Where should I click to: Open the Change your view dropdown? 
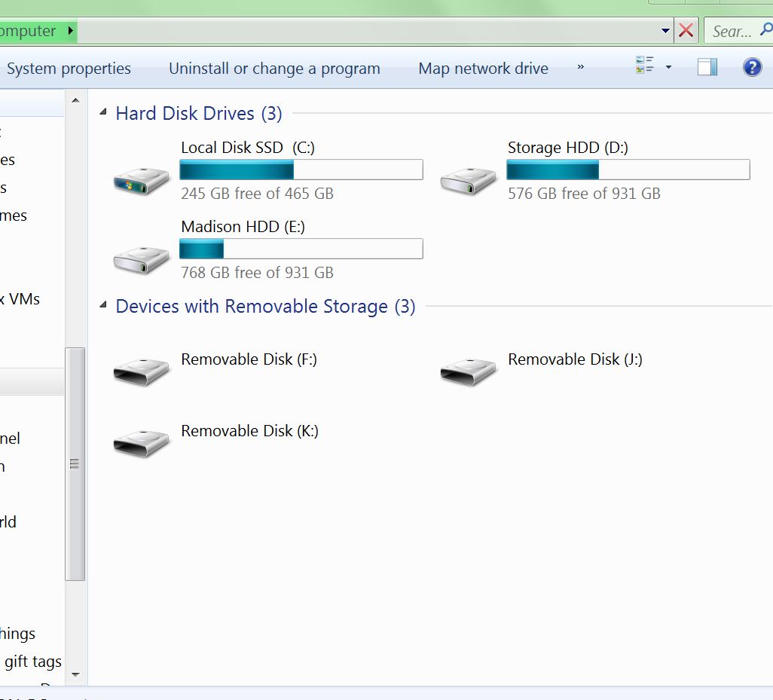click(666, 67)
